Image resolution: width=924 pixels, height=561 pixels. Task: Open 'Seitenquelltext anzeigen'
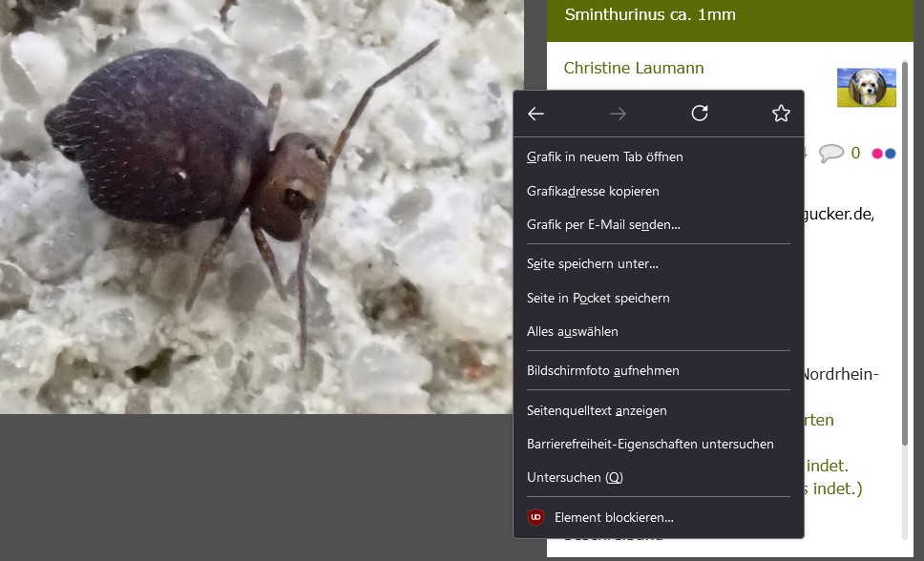(597, 410)
